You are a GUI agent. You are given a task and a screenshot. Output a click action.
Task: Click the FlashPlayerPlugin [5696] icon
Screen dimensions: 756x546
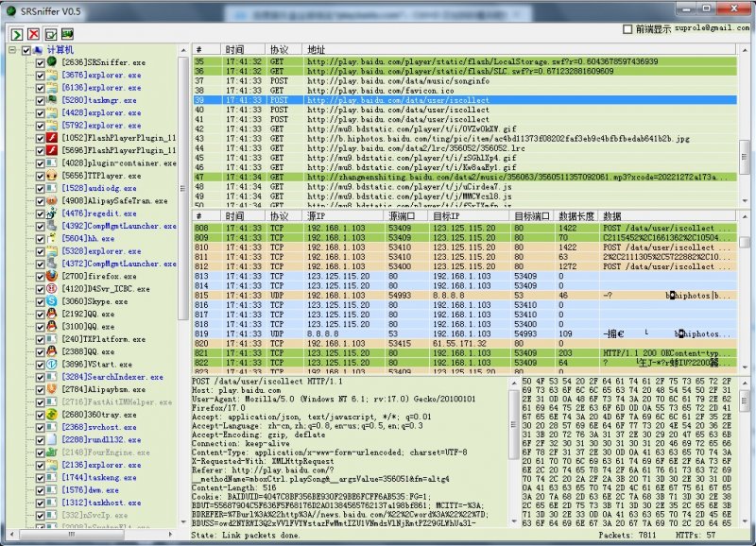click(x=52, y=150)
